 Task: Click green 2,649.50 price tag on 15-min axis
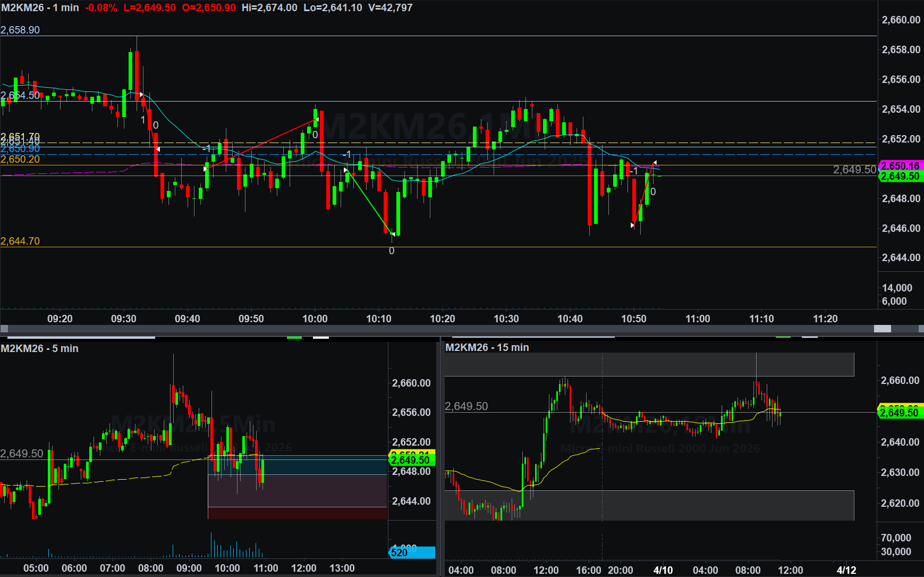click(900, 413)
